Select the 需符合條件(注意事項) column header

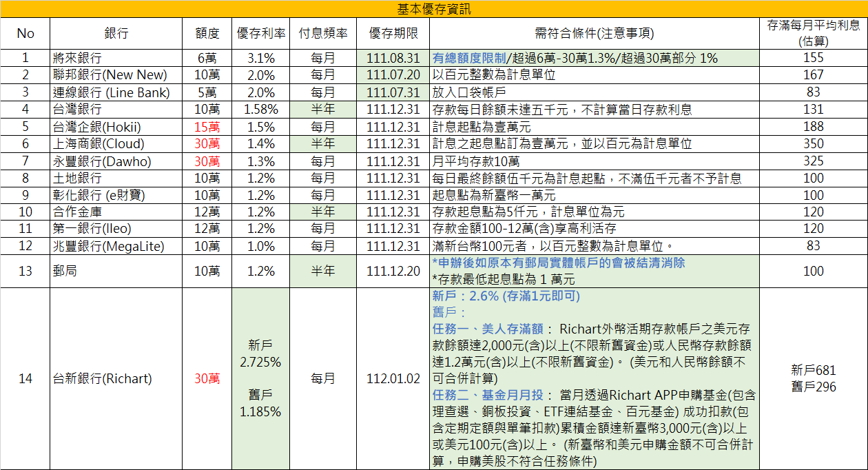click(x=594, y=33)
